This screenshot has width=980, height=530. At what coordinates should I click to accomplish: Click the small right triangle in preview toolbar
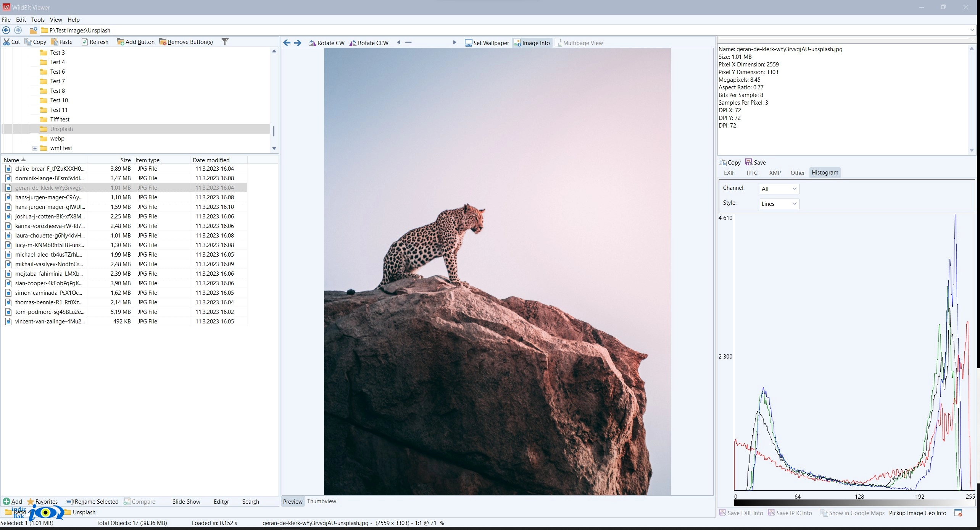[455, 42]
